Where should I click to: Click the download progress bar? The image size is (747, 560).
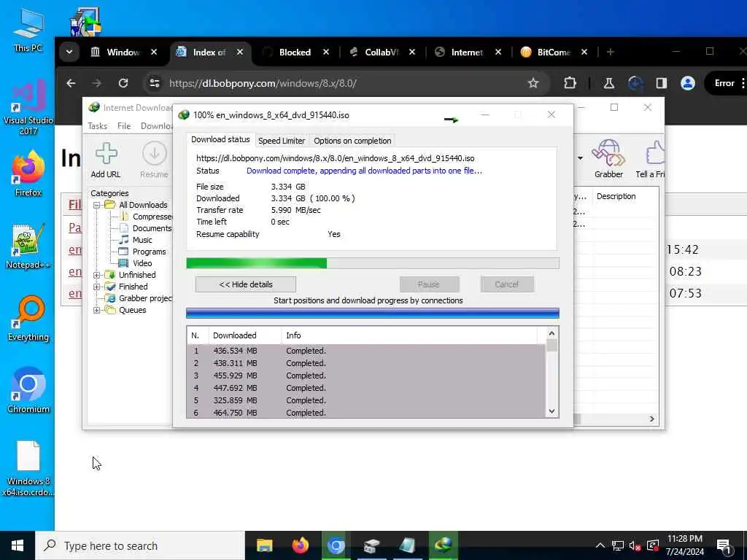pyautogui.click(x=373, y=262)
